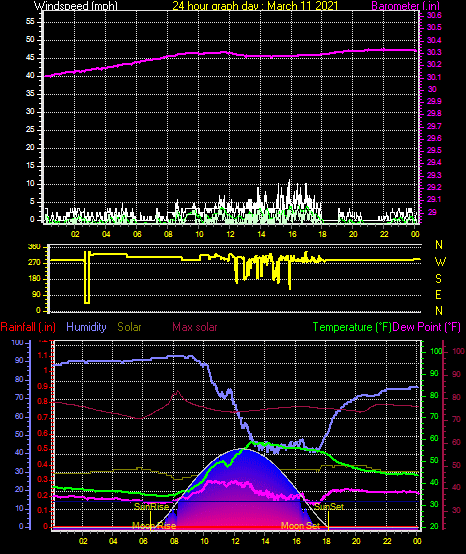The height and width of the screenshot is (554, 466).
Task: Click the SunSet marker label
Action: click(x=329, y=507)
